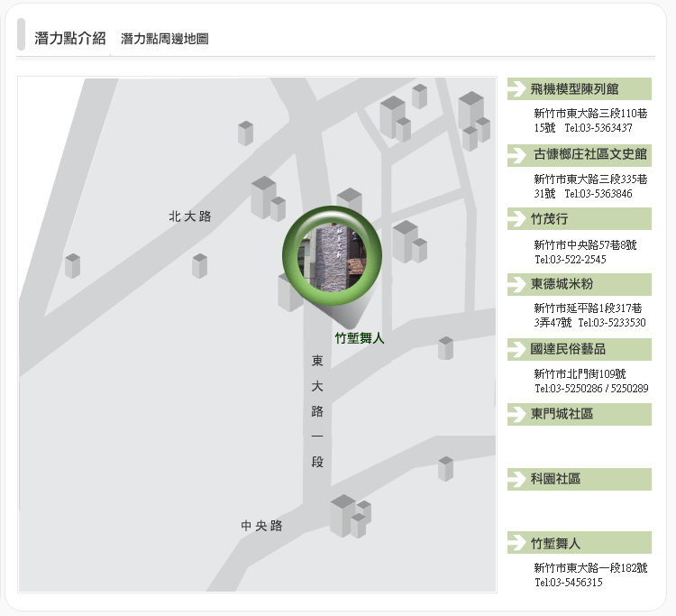Select 飛機模型陳列館 in the list
The height and width of the screenshot is (616, 676).
tap(579, 89)
